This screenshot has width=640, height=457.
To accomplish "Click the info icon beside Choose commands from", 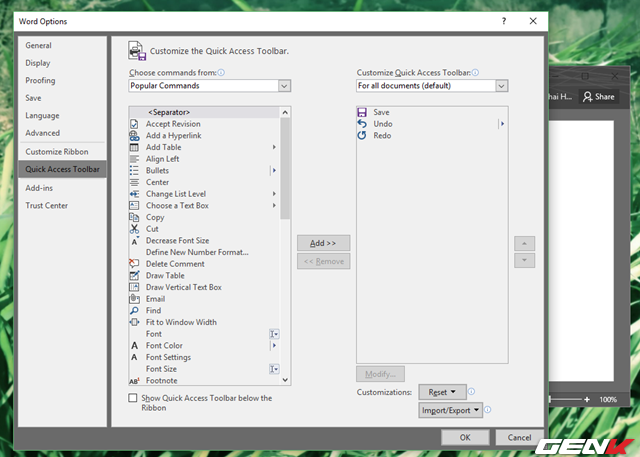I will point(221,73).
